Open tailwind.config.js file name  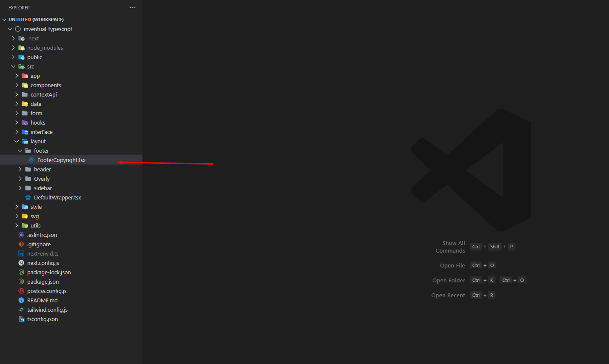(47, 310)
